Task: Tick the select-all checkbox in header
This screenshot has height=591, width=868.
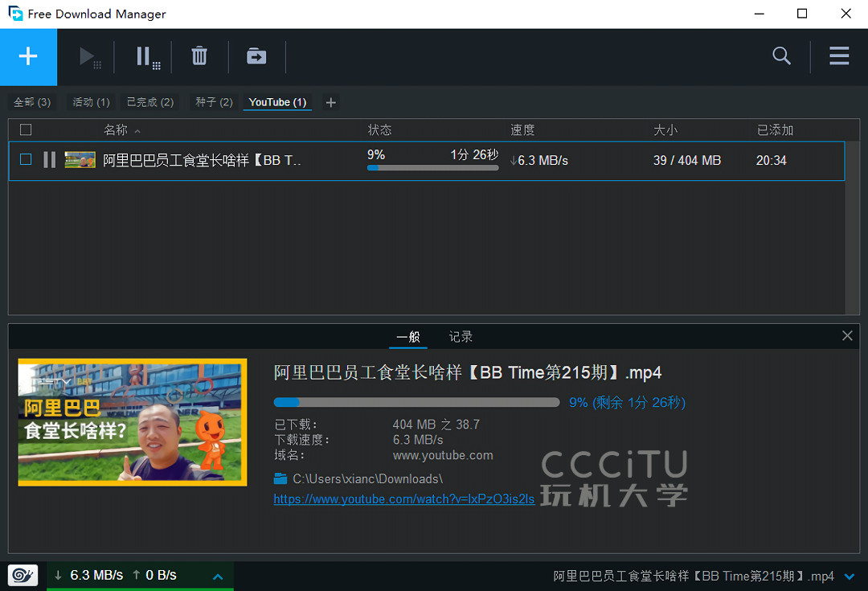Action: (x=26, y=130)
